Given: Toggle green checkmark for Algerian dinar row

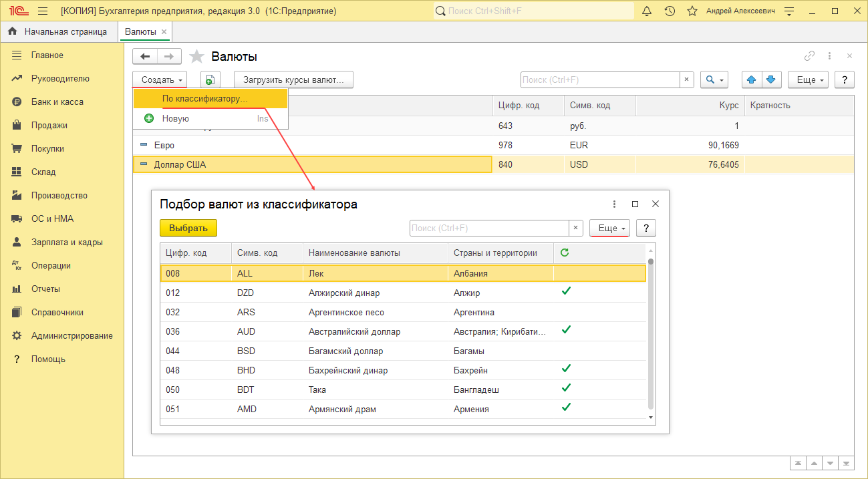Looking at the screenshot, I should click(566, 291).
